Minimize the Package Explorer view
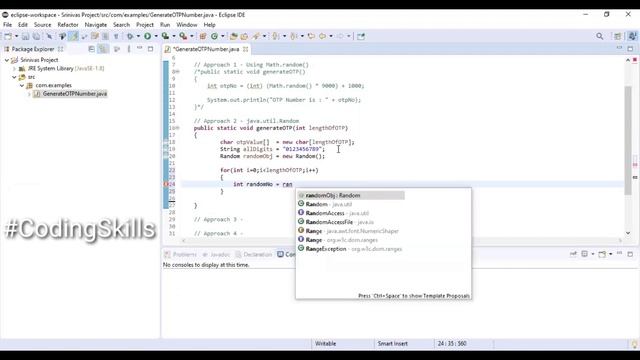 pyautogui.click(x=140, y=49)
